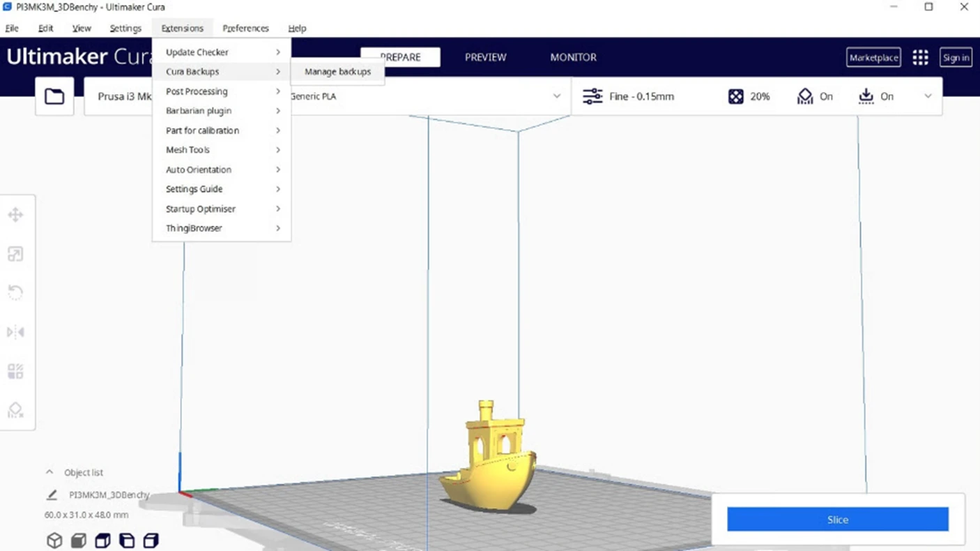Select the Mirror tool in left toolbar
This screenshot has height=551, width=980.
click(15, 332)
